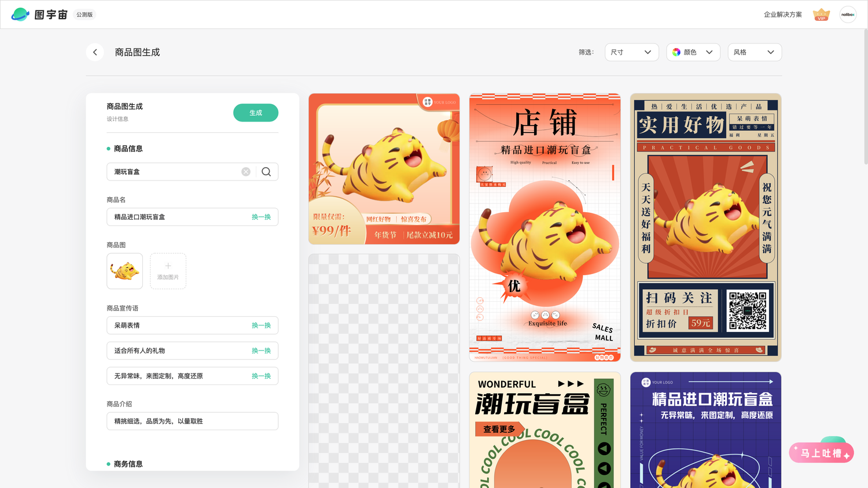
Task: Click 换一换 next to 呆萌表情
Action: pyautogui.click(x=261, y=326)
